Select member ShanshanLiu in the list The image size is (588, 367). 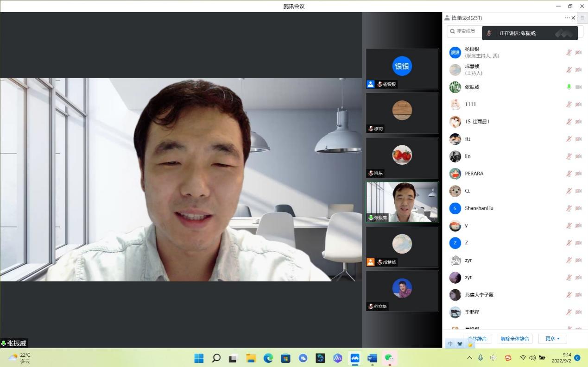[x=479, y=208]
